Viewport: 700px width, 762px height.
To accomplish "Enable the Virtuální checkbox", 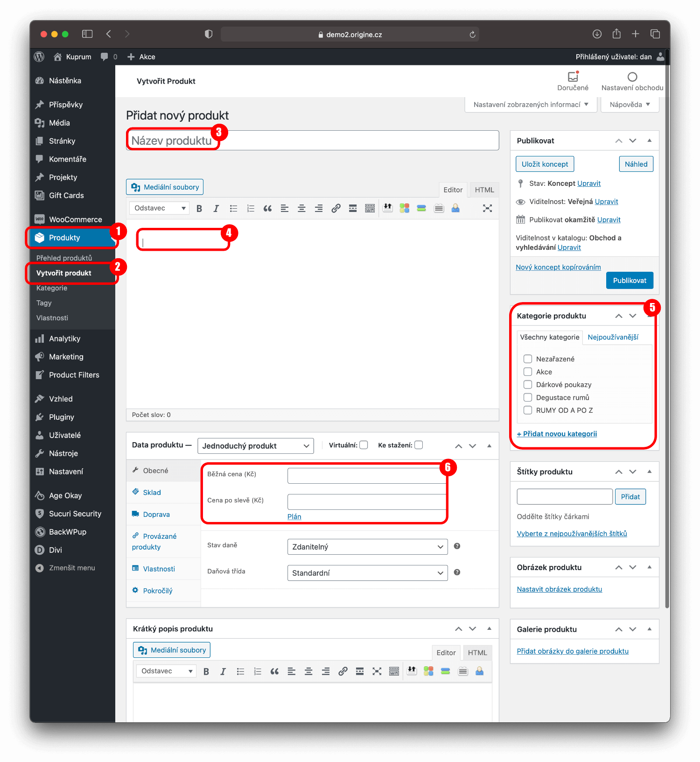I will click(x=364, y=445).
